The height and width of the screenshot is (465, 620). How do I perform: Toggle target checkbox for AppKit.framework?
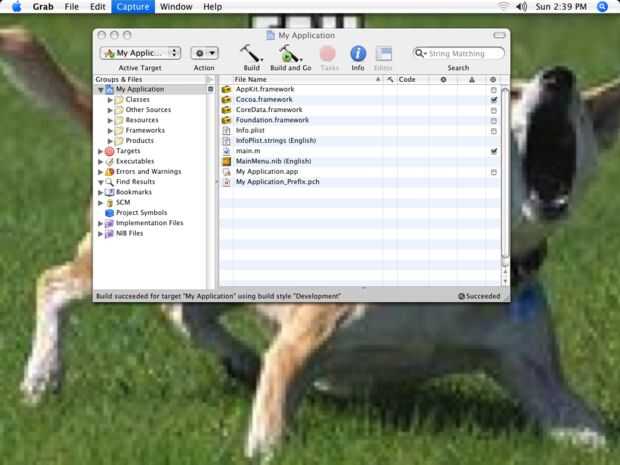click(493, 90)
